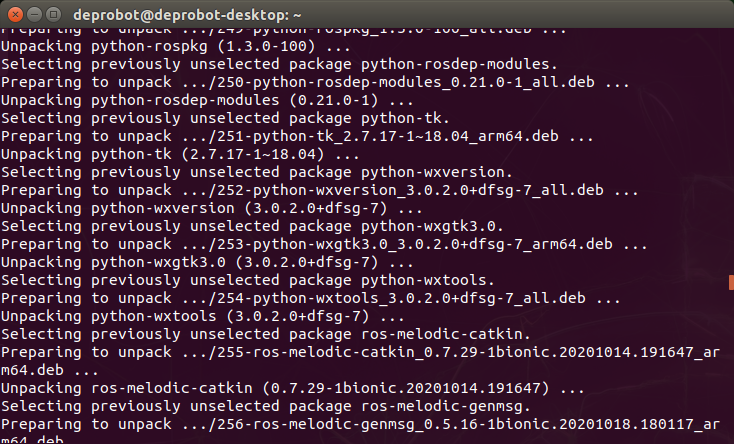Viewport: 734px width, 444px height.
Task: Click the line with 254-python-wxtools_3.0.2.0+dfsg-7_all.deb
Action: pyautogui.click(x=311, y=298)
